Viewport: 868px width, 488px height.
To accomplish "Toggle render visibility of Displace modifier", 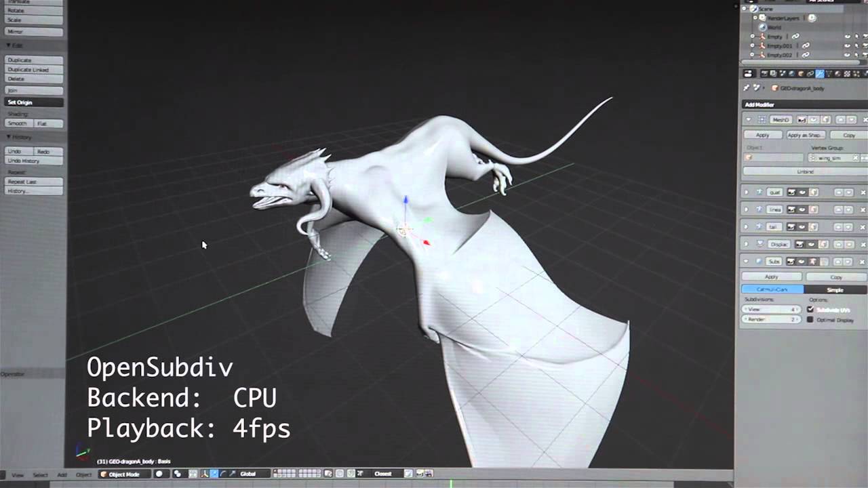I will pyautogui.click(x=800, y=244).
